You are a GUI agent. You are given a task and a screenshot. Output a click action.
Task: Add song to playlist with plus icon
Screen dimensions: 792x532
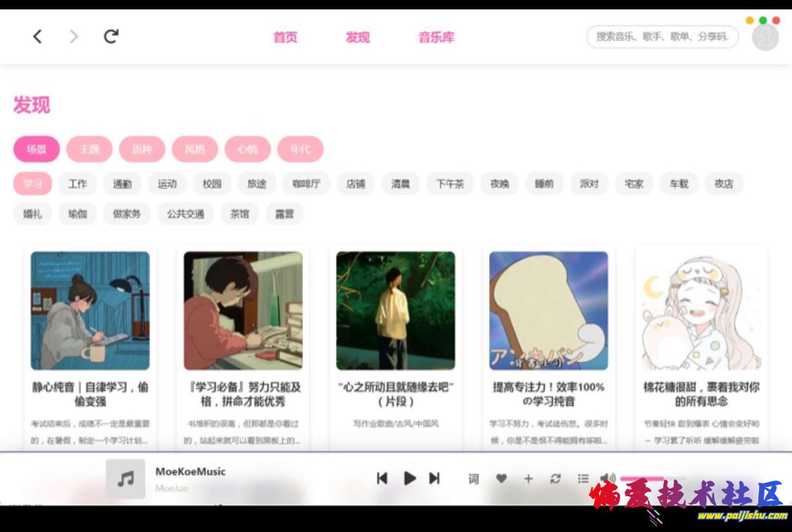point(528,479)
